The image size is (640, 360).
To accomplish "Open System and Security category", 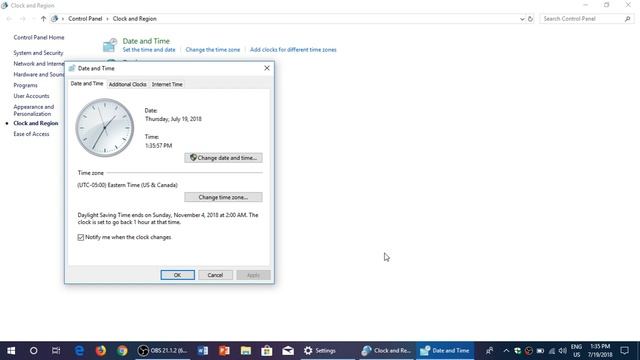I will coord(38,53).
